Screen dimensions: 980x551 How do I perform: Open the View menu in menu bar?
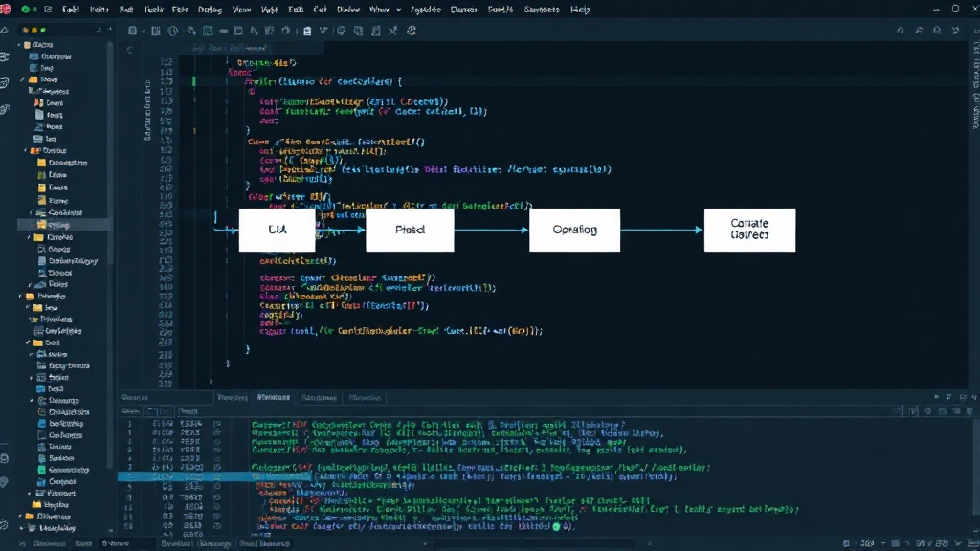click(241, 10)
